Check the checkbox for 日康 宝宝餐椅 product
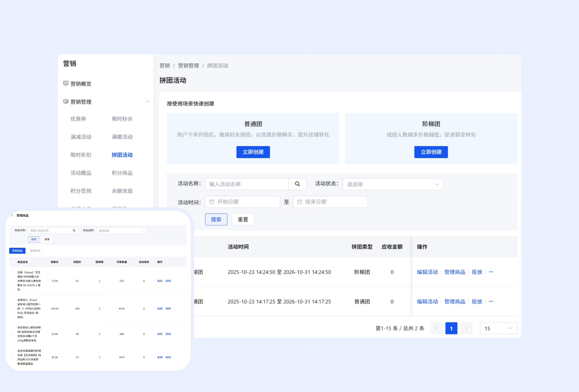The width and height of the screenshot is (579, 392). 13,281
